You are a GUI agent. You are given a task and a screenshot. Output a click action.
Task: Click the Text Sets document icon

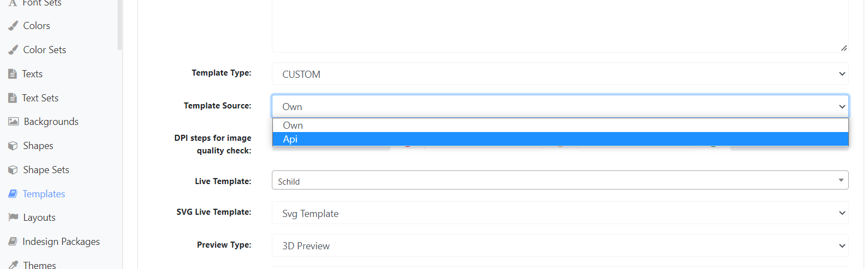(x=13, y=98)
